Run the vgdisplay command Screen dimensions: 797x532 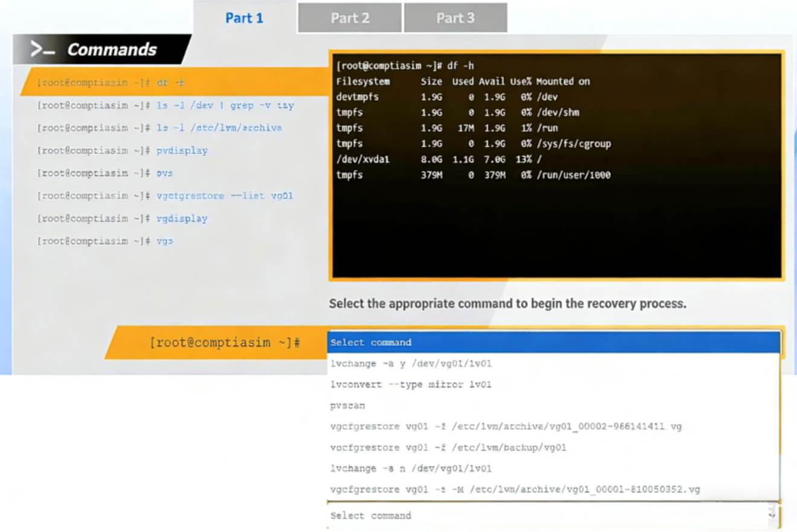click(x=181, y=219)
